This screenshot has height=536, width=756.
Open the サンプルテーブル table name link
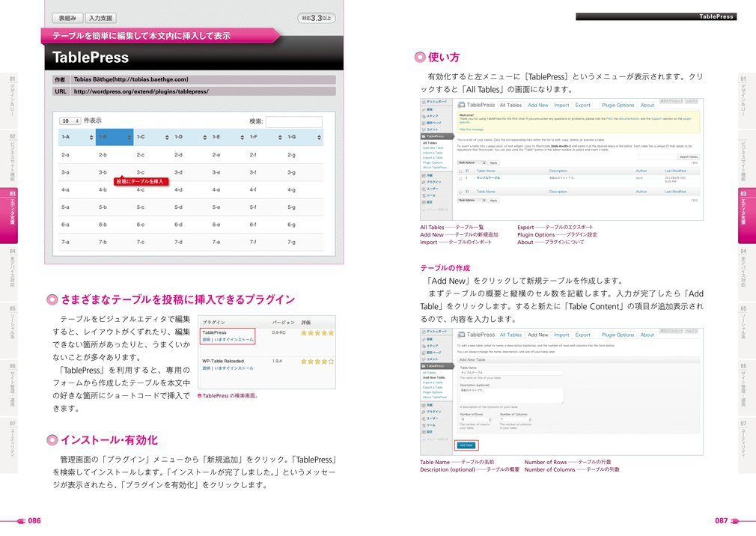488,178
